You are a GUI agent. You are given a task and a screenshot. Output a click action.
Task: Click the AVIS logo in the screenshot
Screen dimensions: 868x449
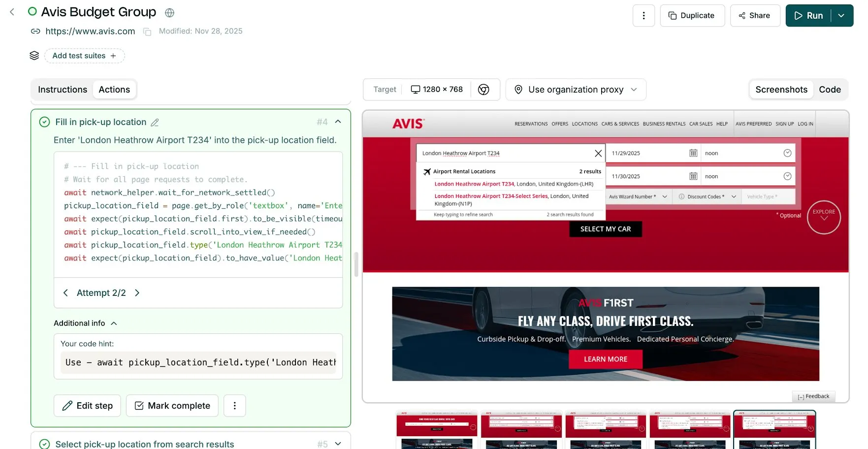pyautogui.click(x=408, y=124)
